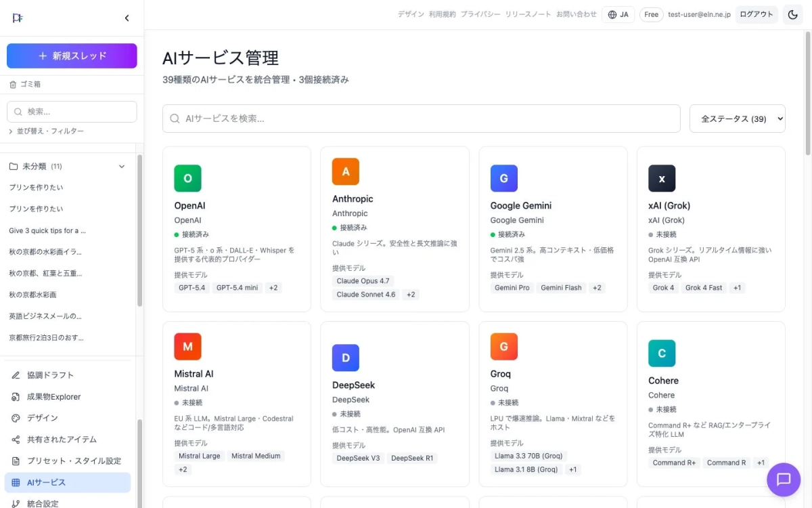Image resolution: width=812 pixels, height=508 pixels.
Task: Click the Grok 4 Fast model tag
Action: [x=704, y=288]
